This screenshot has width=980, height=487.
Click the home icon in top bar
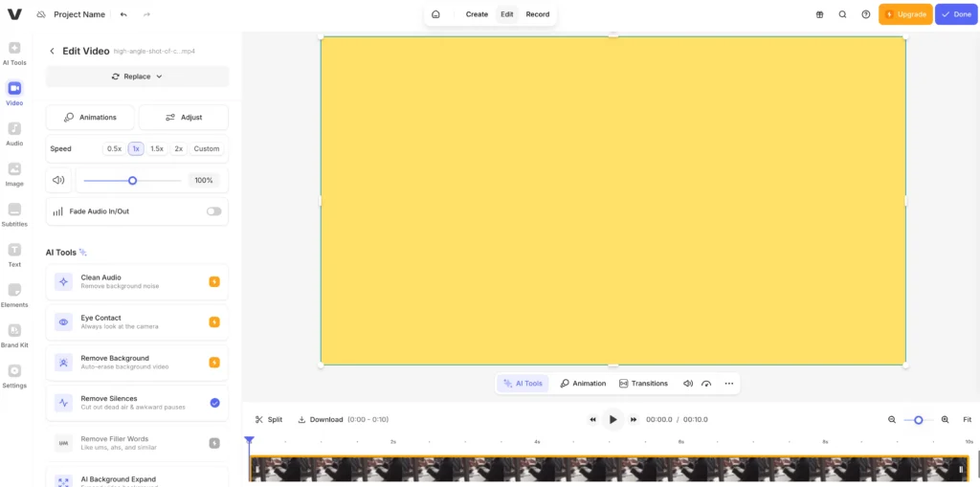click(x=435, y=14)
